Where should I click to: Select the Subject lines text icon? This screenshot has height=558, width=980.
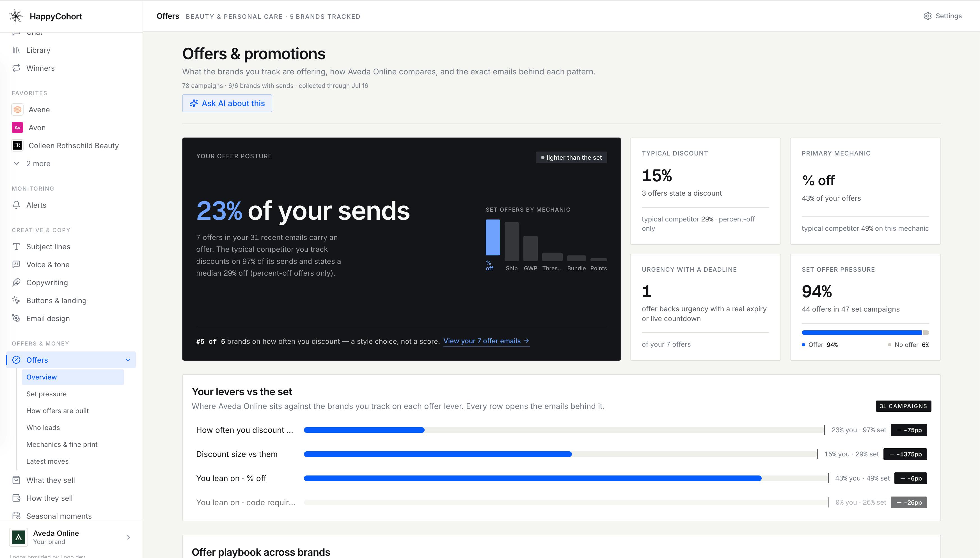16,246
